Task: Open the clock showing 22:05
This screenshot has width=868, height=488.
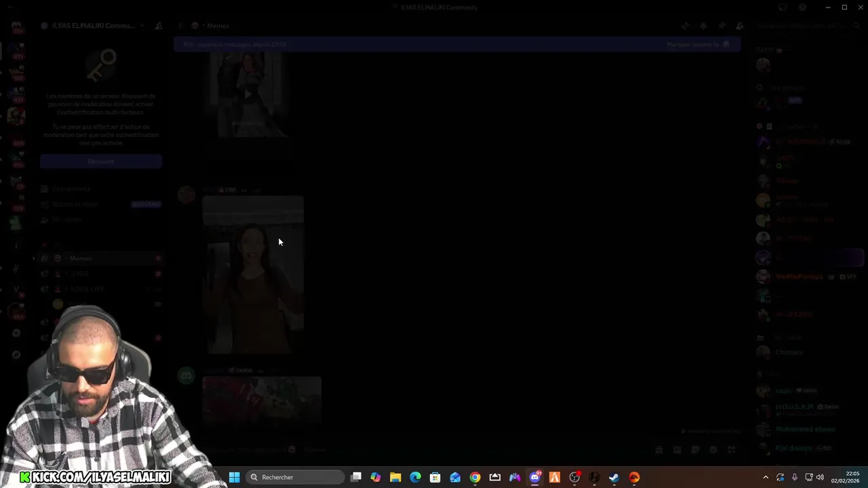Action: pyautogui.click(x=845, y=477)
